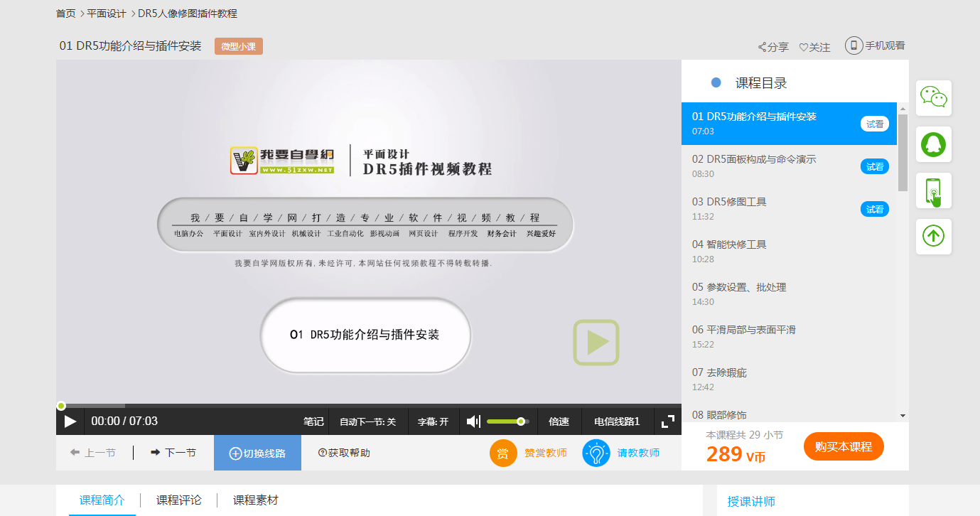Click the blue lightbulb ask-teacher icon
This screenshot has width=980, height=516.
596,453
